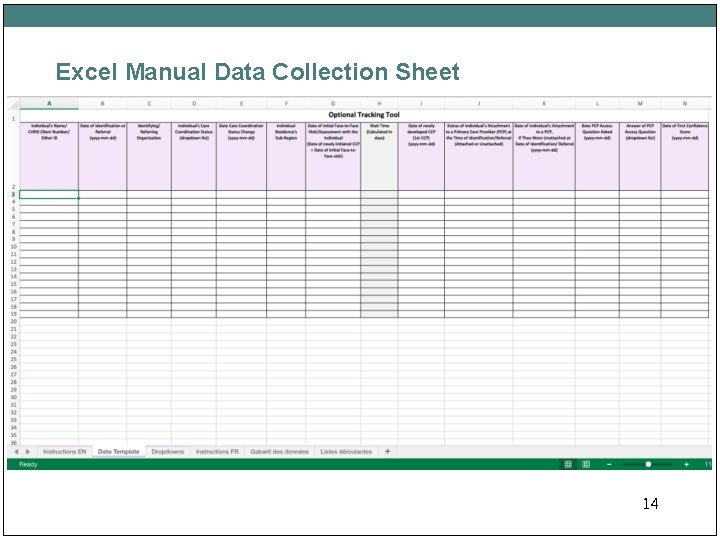720x540 pixels.
Task: Select row 30 header
Action: [13, 397]
